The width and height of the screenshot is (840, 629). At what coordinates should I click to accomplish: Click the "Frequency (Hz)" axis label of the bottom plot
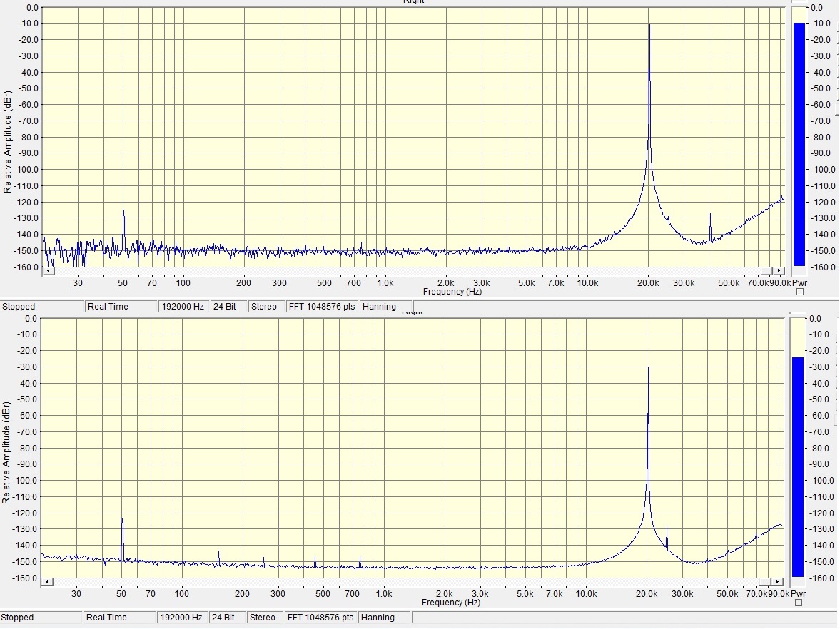click(451, 602)
